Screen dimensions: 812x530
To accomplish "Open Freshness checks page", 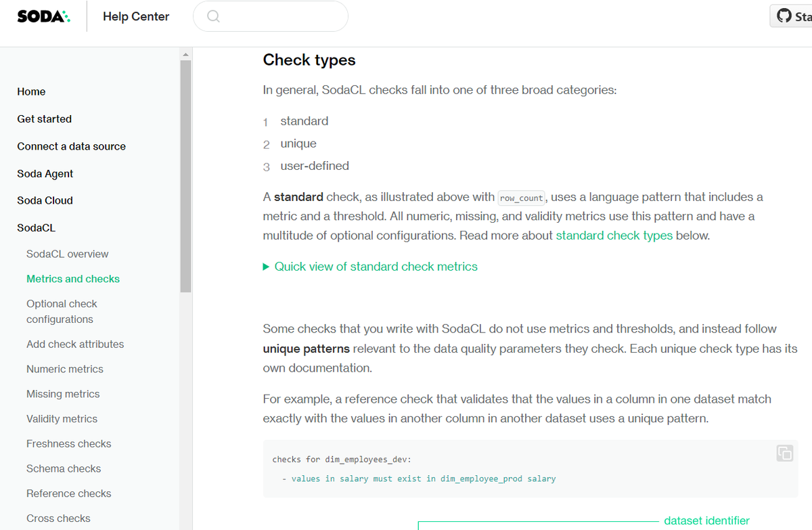I will [x=68, y=444].
